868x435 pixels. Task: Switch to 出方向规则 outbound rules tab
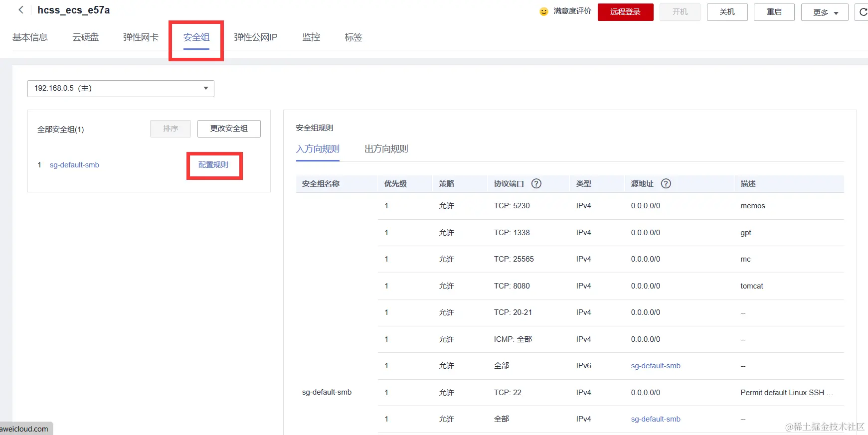click(386, 149)
